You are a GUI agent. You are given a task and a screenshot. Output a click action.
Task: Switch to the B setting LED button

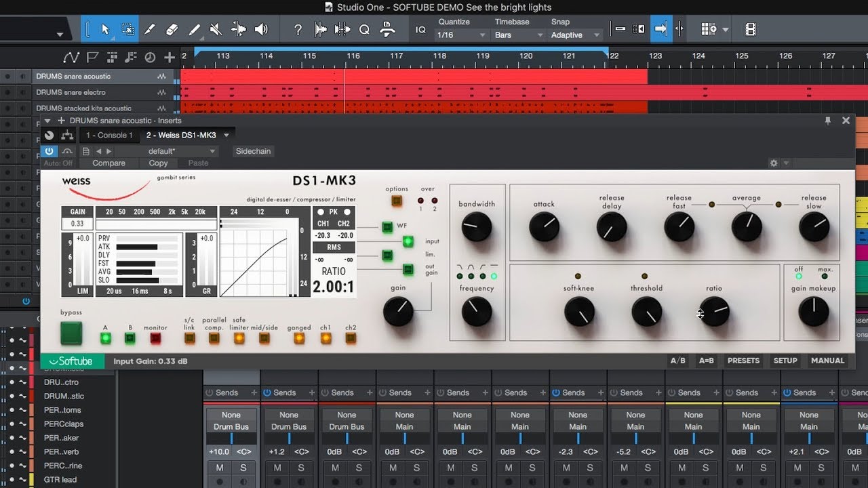(130, 337)
